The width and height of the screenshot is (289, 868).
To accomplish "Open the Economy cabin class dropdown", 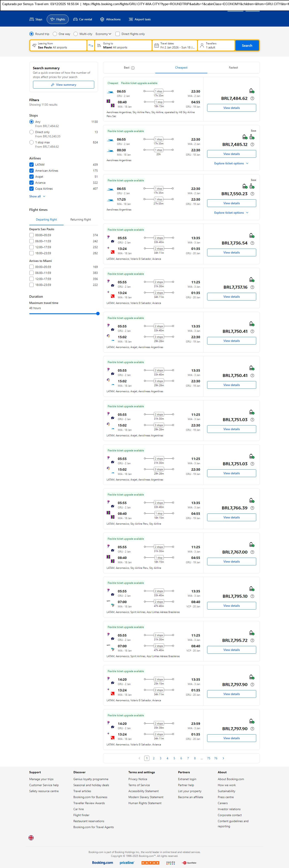I will [103, 34].
